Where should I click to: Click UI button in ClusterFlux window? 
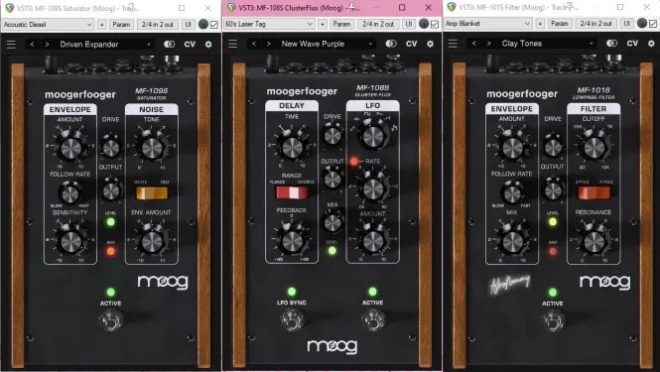point(409,24)
